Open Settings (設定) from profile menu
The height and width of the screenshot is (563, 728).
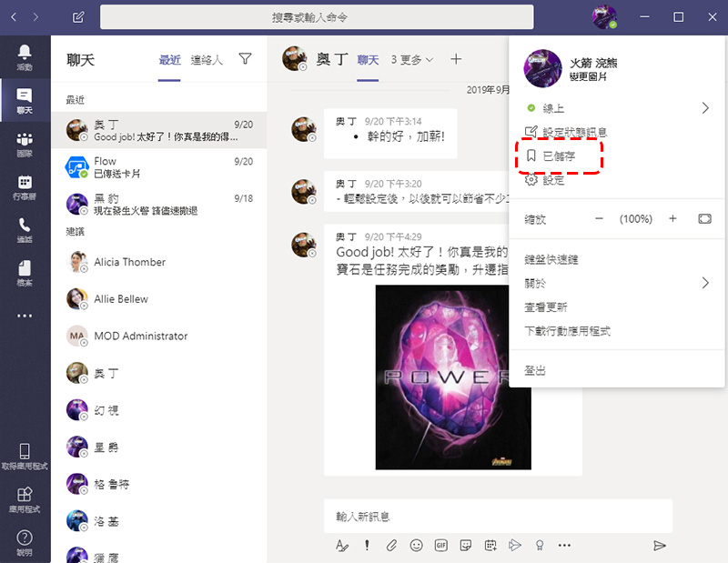coord(544,180)
